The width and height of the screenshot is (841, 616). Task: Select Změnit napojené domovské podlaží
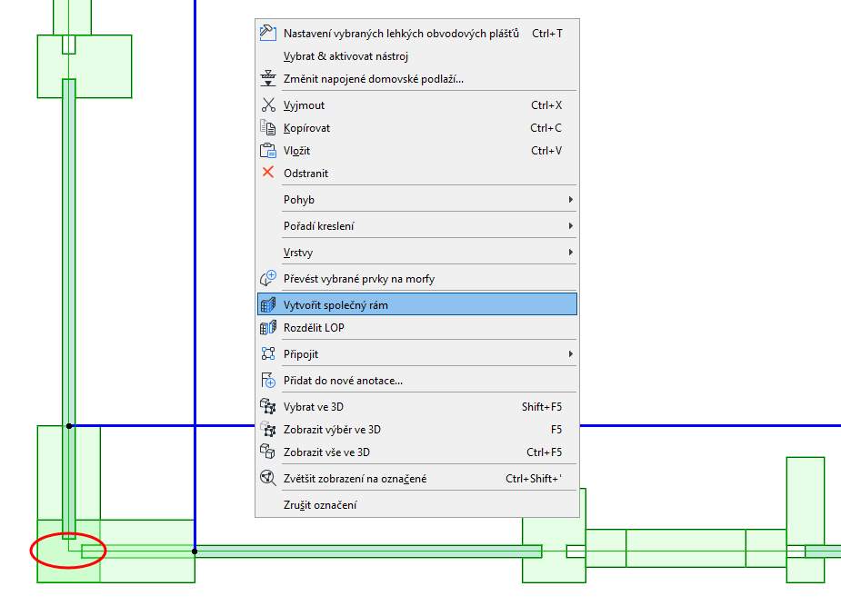pos(416,79)
